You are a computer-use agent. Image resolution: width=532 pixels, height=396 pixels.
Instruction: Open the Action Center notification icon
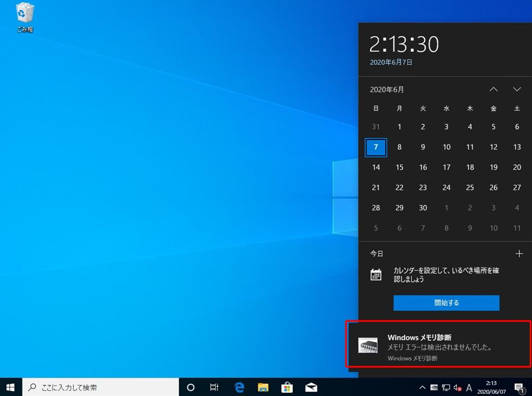pos(519,387)
